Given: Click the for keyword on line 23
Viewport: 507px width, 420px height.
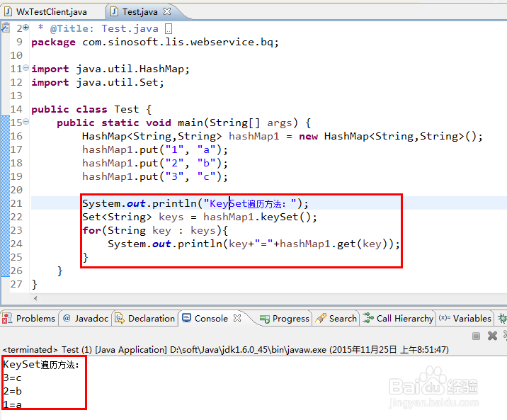Looking at the screenshot, I should [92, 230].
